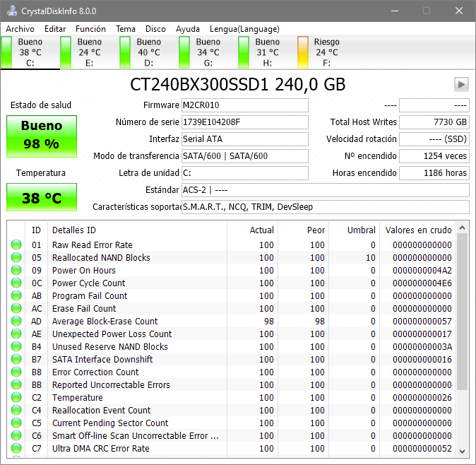Click rotation speed value (SSD)
Screen dimensions: 476x465
pyautogui.click(x=434, y=139)
